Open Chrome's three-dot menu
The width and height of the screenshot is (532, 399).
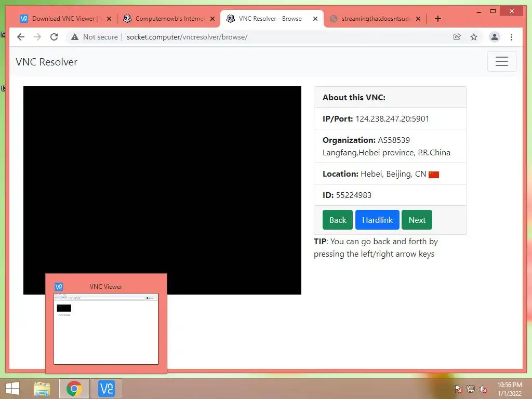tap(511, 37)
